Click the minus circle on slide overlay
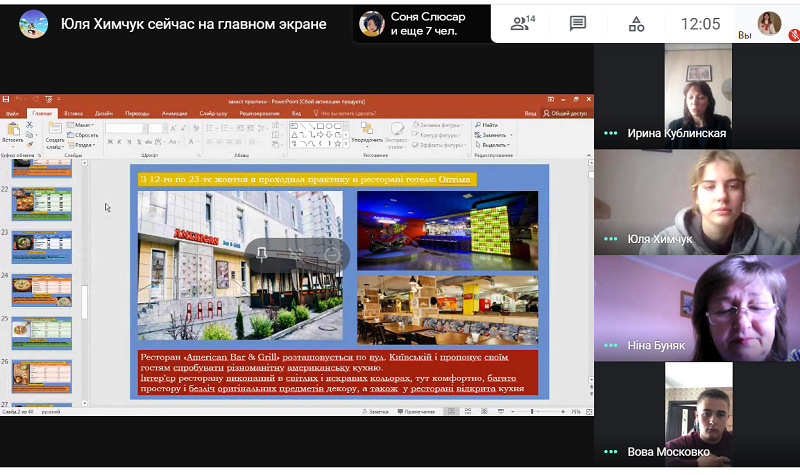The image size is (800, 475). coord(332,255)
